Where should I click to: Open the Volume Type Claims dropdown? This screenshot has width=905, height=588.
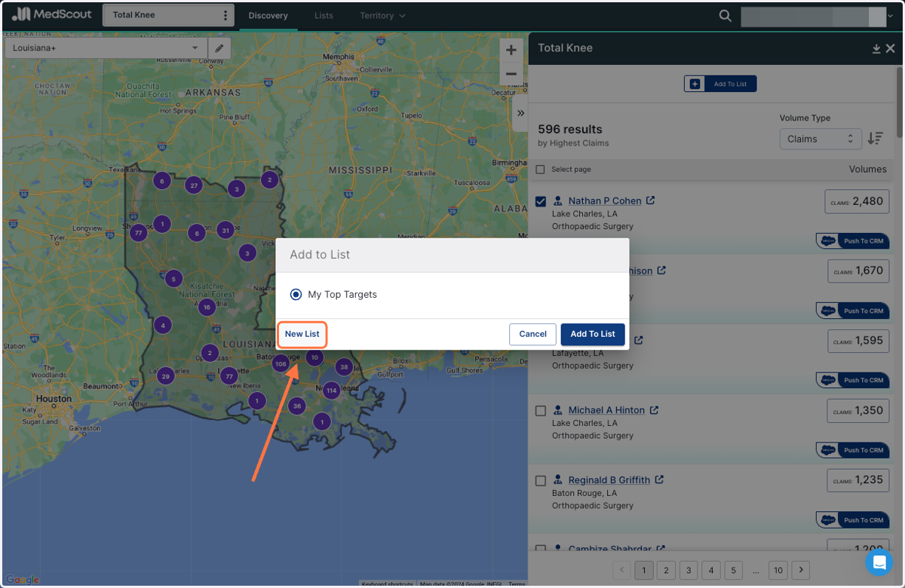821,139
